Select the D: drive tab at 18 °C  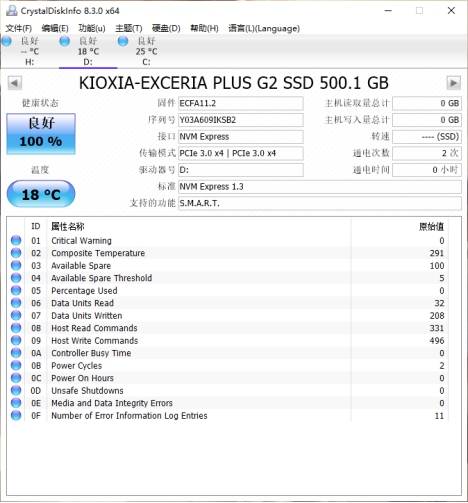point(88,51)
